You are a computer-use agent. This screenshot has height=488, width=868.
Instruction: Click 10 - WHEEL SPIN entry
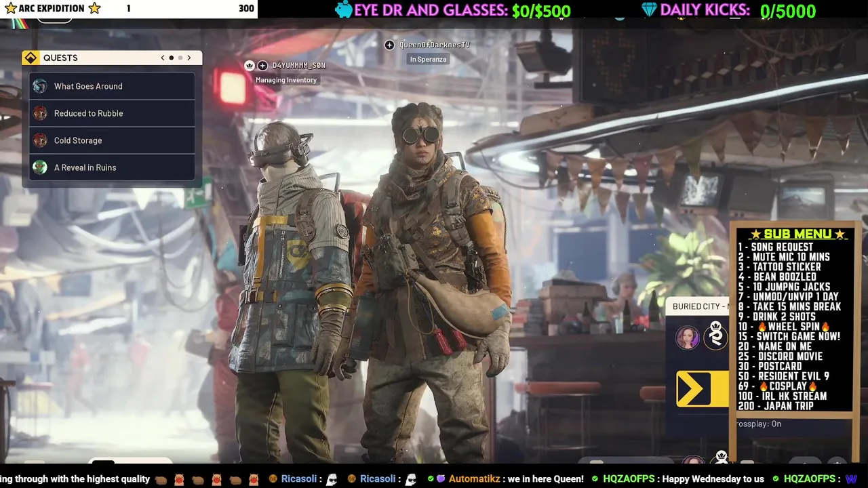pos(785,327)
